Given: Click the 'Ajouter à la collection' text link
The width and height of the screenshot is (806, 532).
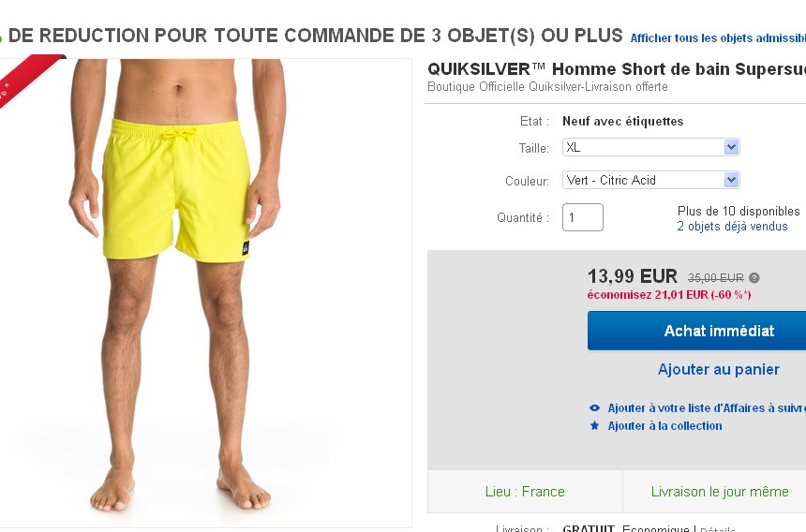Looking at the screenshot, I should (664, 426).
